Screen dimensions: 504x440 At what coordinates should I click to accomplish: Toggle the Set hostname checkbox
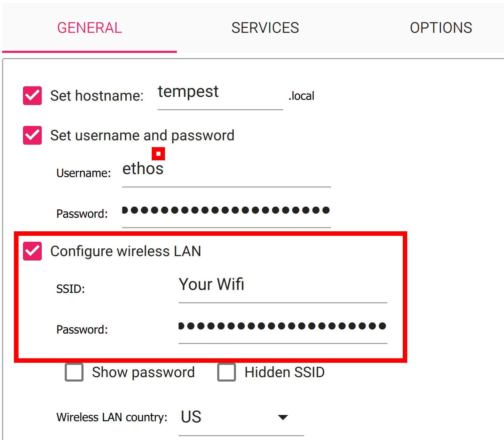tap(32, 96)
